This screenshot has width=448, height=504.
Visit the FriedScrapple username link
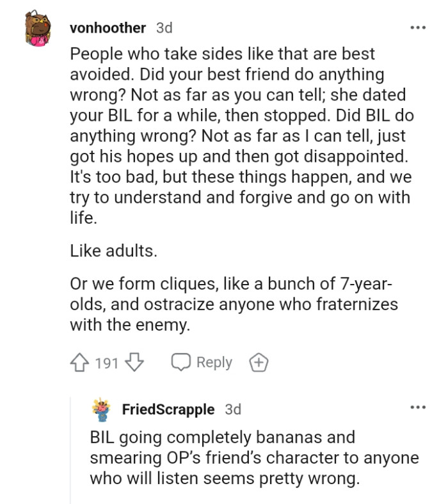click(x=168, y=409)
